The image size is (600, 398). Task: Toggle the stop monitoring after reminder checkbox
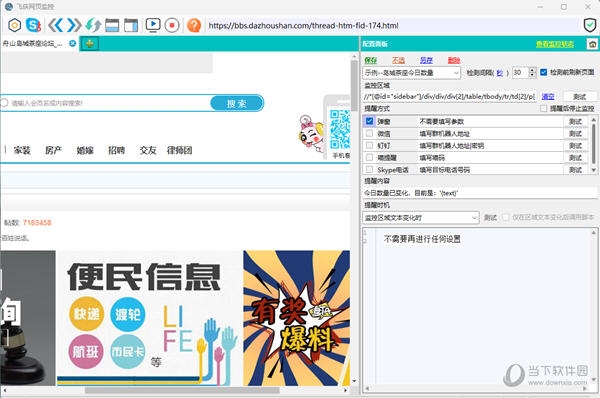point(543,109)
